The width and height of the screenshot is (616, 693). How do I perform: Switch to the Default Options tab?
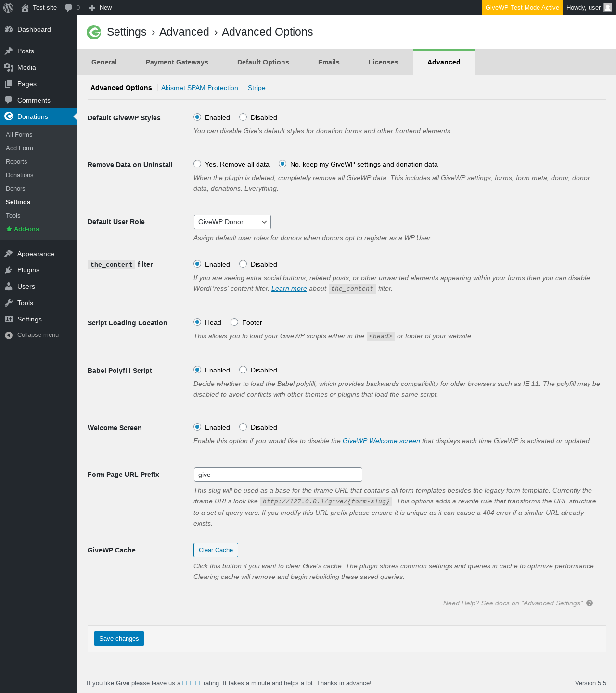(x=263, y=62)
